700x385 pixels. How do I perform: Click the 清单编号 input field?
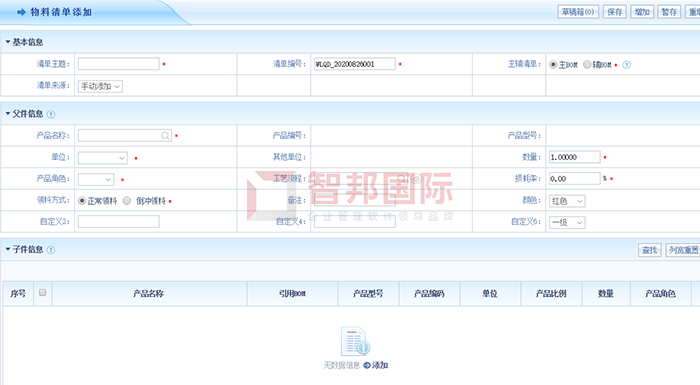point(354,64)
